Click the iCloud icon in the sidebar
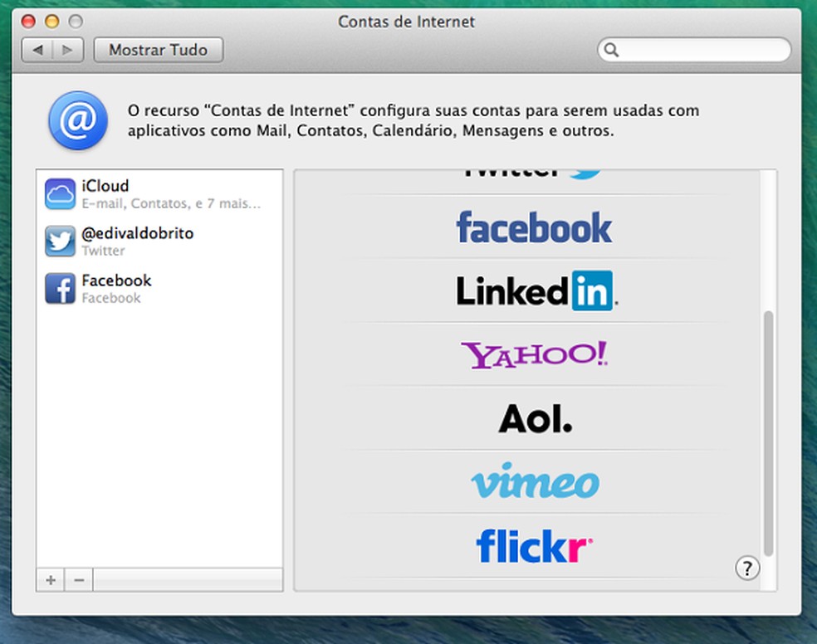The image size is (817, 644). click(x=59, y=193)
